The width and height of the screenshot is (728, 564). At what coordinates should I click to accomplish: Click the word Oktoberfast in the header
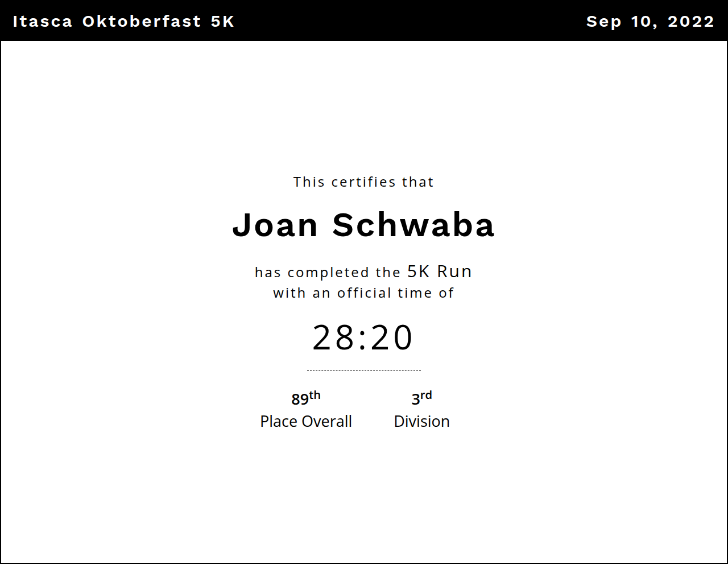[x=142, y=22]
